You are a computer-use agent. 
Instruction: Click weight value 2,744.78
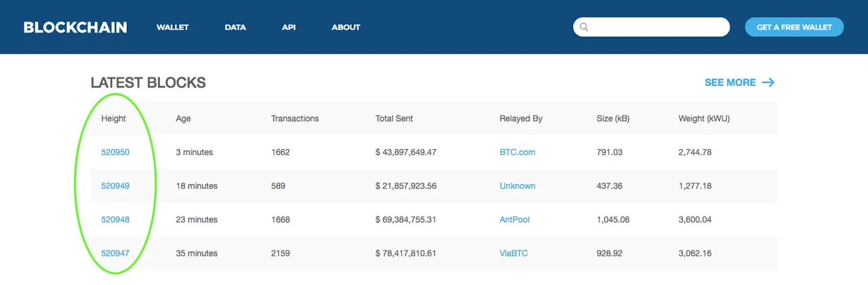pyautogui.click(x=695, y=152)
